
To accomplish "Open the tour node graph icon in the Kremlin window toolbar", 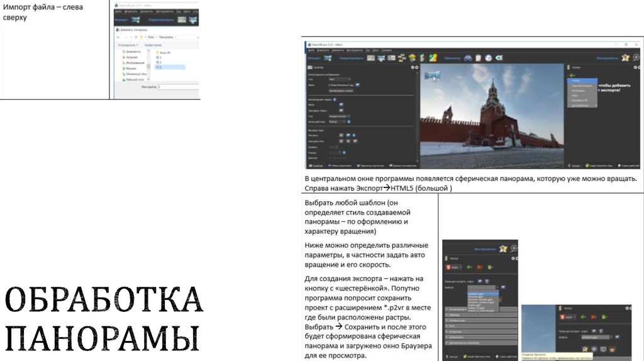I will point(402,58).
